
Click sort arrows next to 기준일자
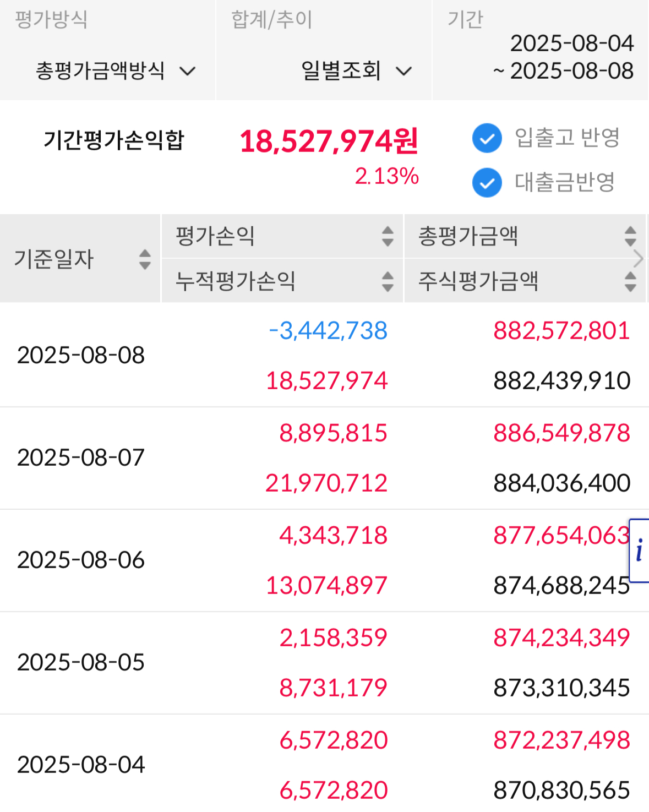(145, 259)
